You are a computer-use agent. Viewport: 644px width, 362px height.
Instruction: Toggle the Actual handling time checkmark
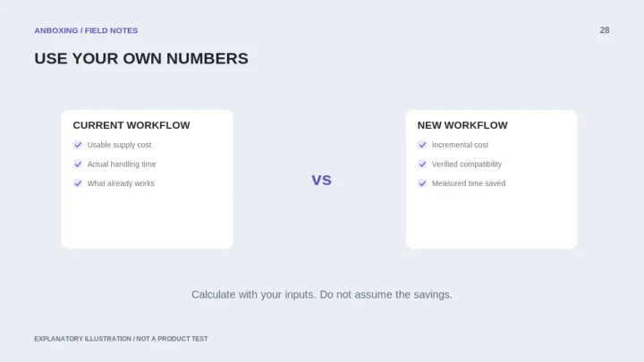78,164
